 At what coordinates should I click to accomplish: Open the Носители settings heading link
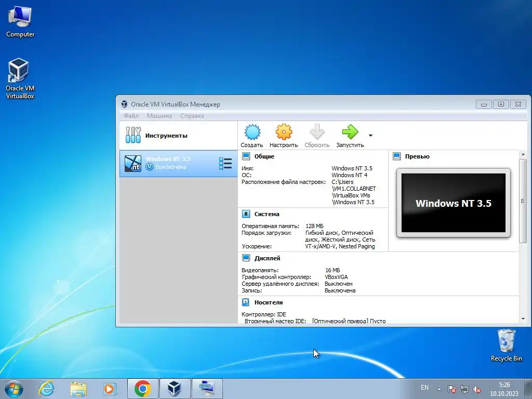(x=269, y=302)
